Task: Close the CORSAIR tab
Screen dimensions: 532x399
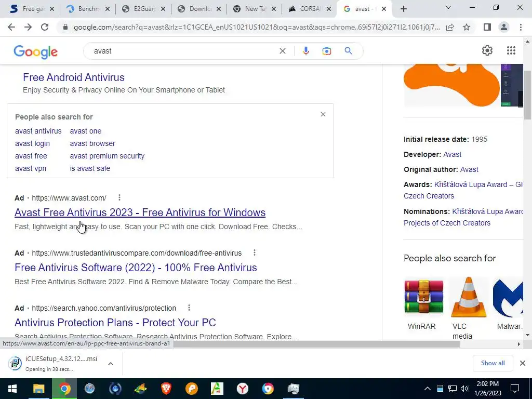Action: 328,9
